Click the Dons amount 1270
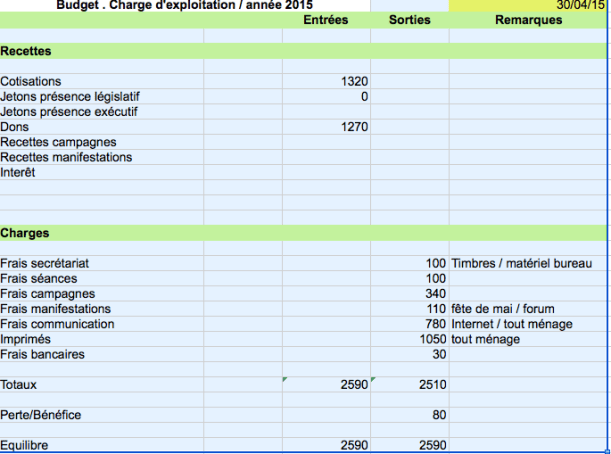The height and width of the screenshot is (454, 611). (x=354, y=127)
